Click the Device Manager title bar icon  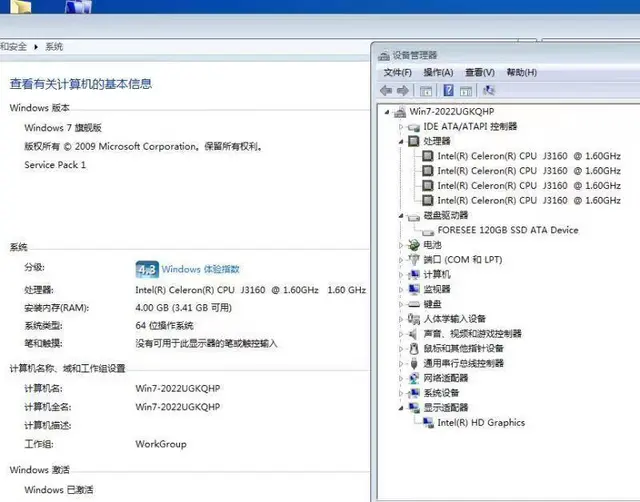coord(384,56)
